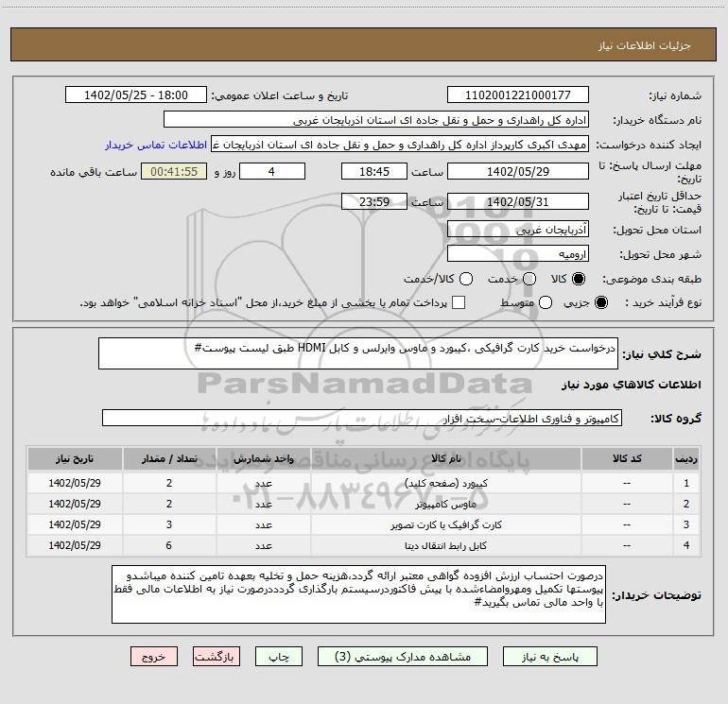
Task: Click the تاریخ نیاز column header
Action: tap(75, 458)
